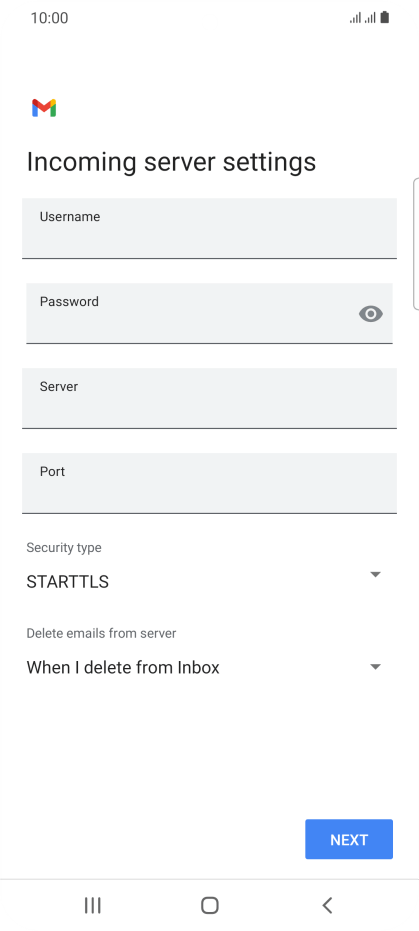This screenshot has height=931, width=419.
Task: Select the Port input field
Action: 210,483
